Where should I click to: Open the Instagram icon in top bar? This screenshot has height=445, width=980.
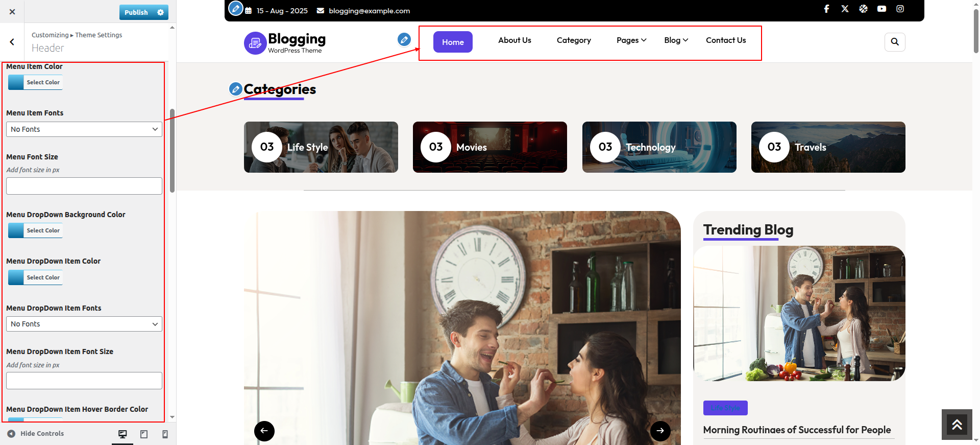click(900, 9)
